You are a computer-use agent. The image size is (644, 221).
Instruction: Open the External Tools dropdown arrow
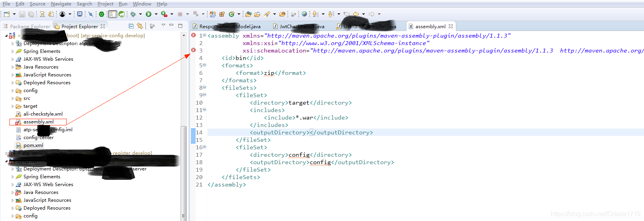(x=172, y=14)
